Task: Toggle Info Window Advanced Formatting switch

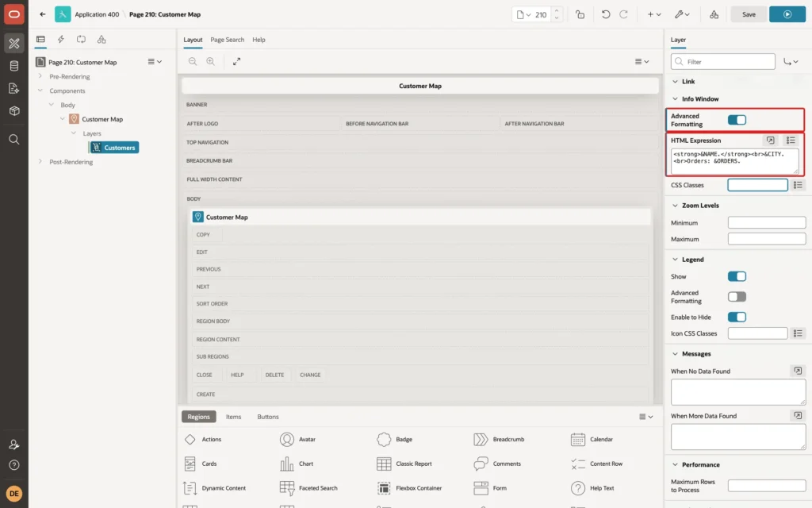Action: coord(737,121)
